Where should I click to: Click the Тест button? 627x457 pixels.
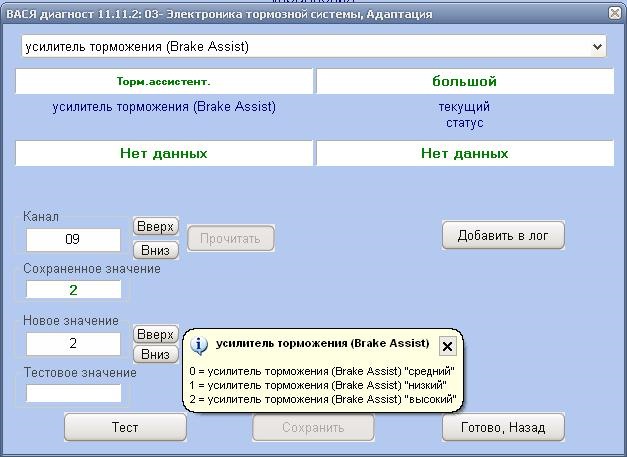[x=125, y=427]
